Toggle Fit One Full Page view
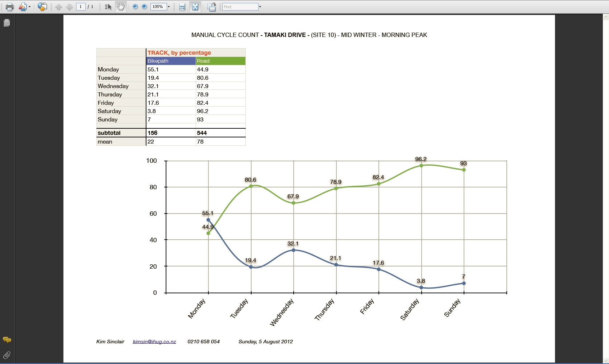The height and width of the screenshot is (364, 609). coord(195,7)
